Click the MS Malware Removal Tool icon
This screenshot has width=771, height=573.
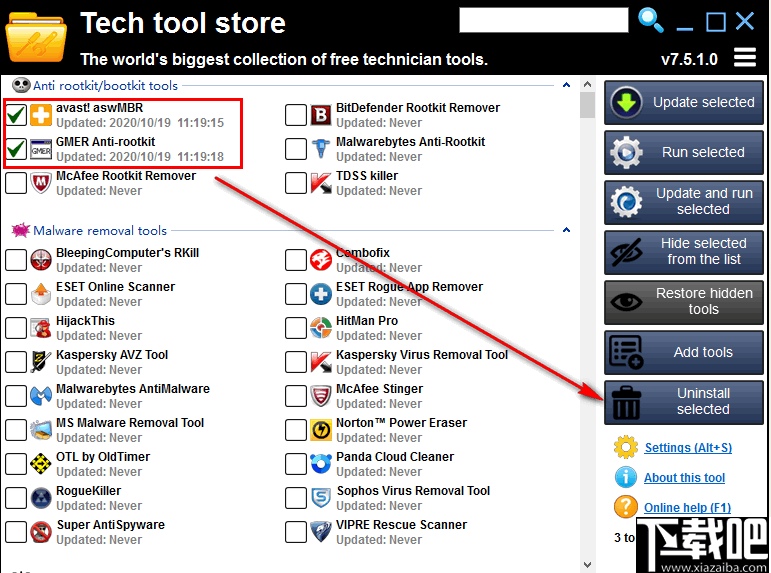point(41,430)
